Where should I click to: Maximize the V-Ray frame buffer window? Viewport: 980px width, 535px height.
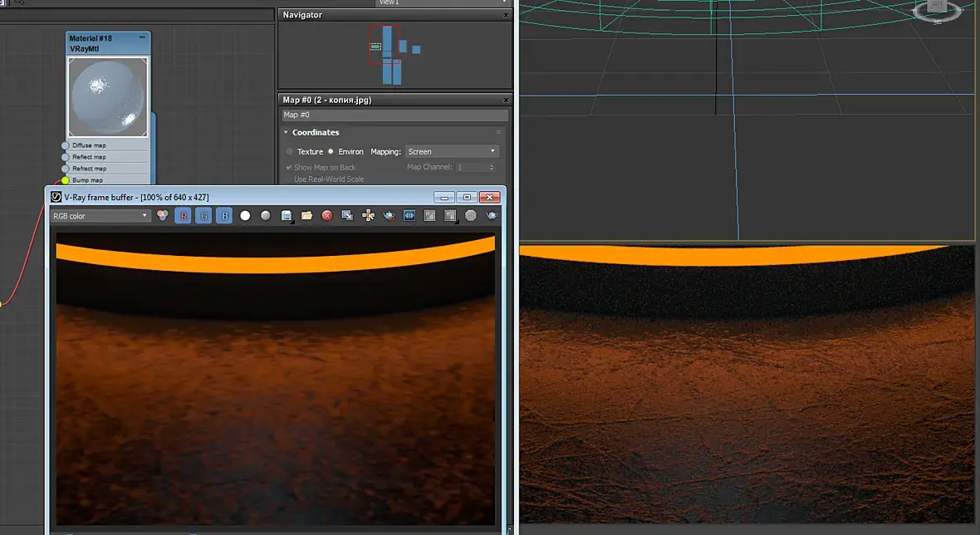pos(467,197)
